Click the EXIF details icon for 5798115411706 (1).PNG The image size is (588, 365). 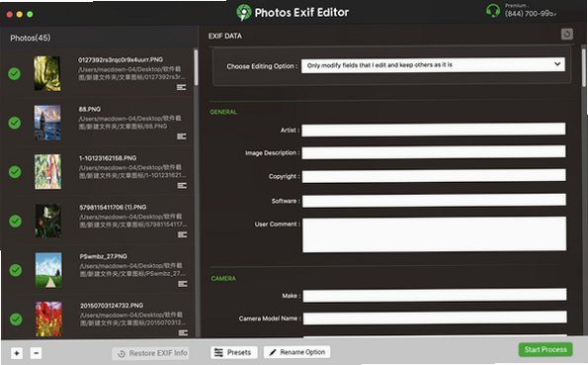(182, 234)
